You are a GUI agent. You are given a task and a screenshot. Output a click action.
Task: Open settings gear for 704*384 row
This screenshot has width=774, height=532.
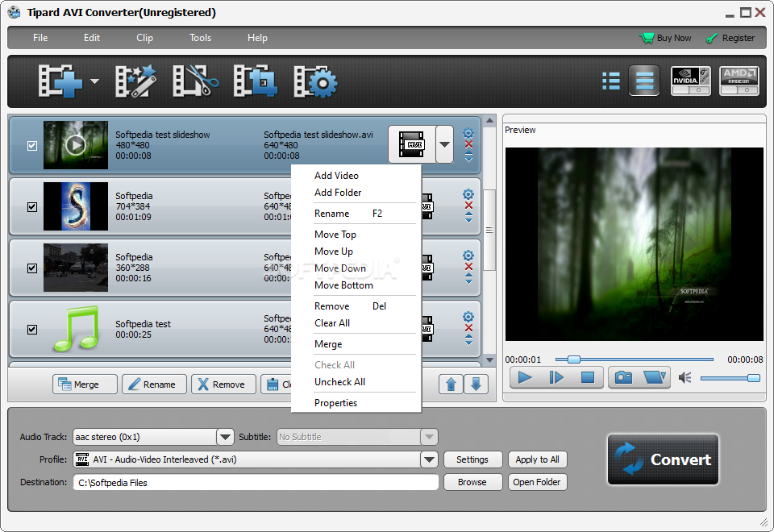(468, 194)
